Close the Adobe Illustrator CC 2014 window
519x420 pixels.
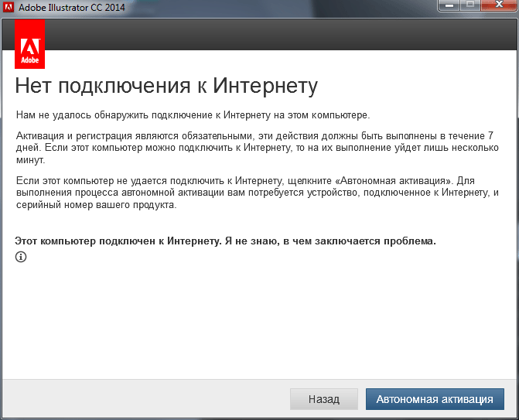point(499,5)
